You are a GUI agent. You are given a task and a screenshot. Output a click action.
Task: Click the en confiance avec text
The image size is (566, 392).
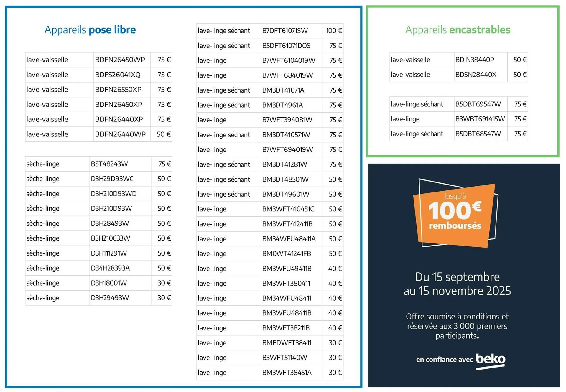coord(445,360)
